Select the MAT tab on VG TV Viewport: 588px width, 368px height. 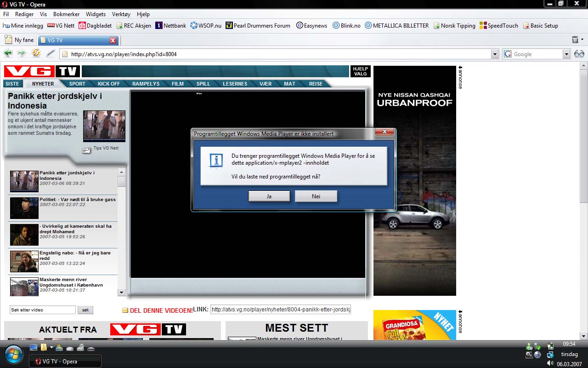pos(289,84)
